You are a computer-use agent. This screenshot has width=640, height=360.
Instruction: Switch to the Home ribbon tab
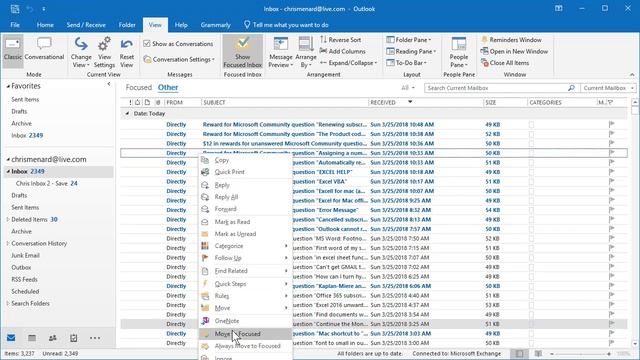[45, 25]
